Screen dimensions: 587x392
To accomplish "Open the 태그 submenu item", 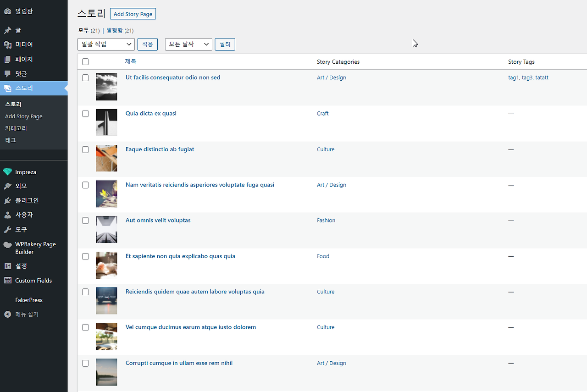I will 11,140.
